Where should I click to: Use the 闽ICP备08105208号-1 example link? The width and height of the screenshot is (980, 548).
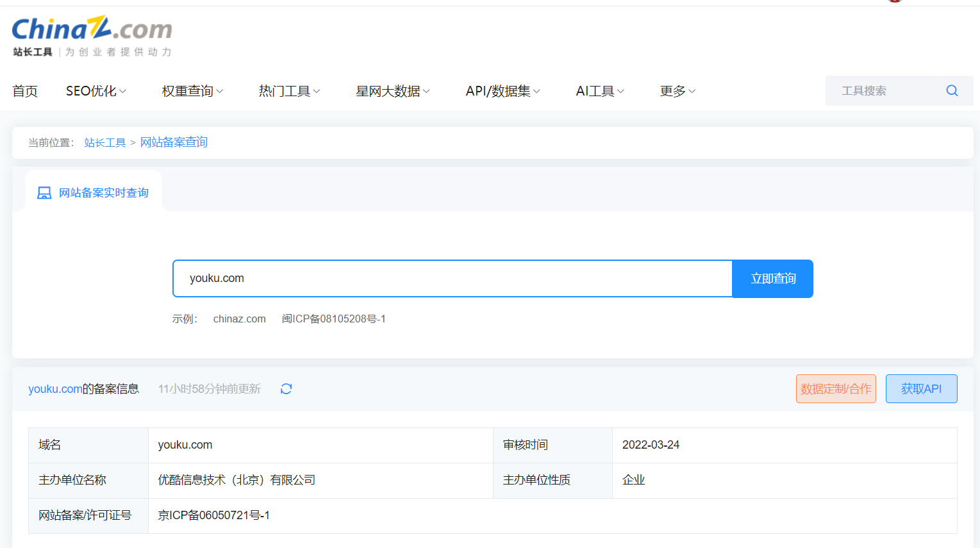click(334, 319)
